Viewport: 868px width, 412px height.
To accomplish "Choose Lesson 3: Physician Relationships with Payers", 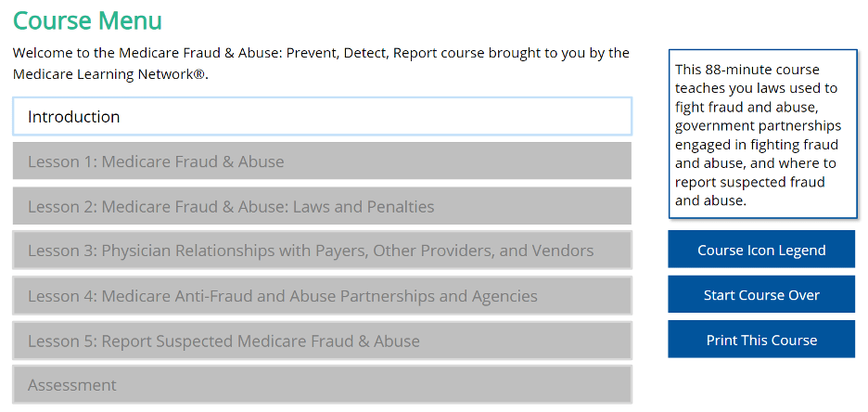I will [x=322, y=251].
